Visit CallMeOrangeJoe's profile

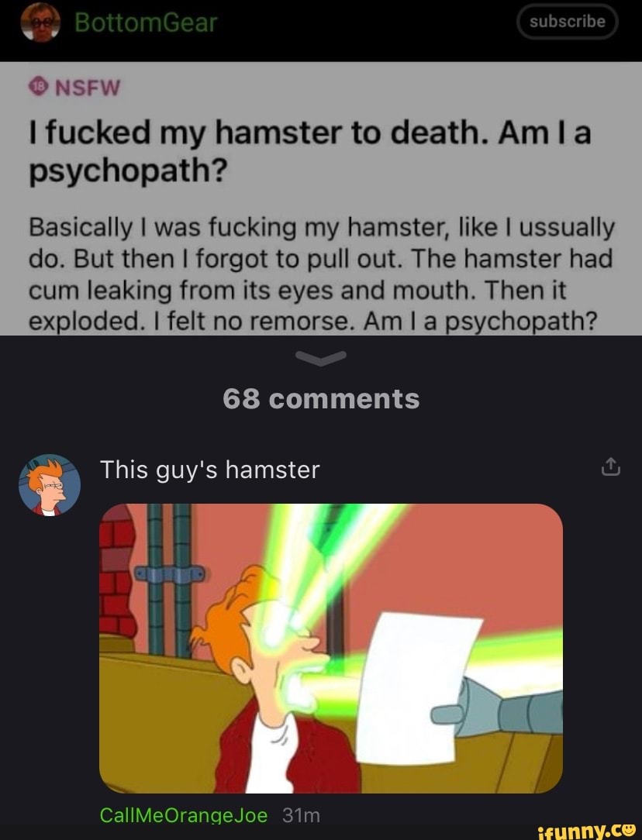coord(183,815)
